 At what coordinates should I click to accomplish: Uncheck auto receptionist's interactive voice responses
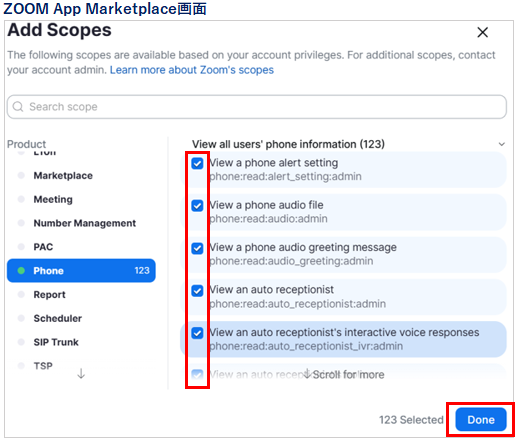click(x=197, y=333)
